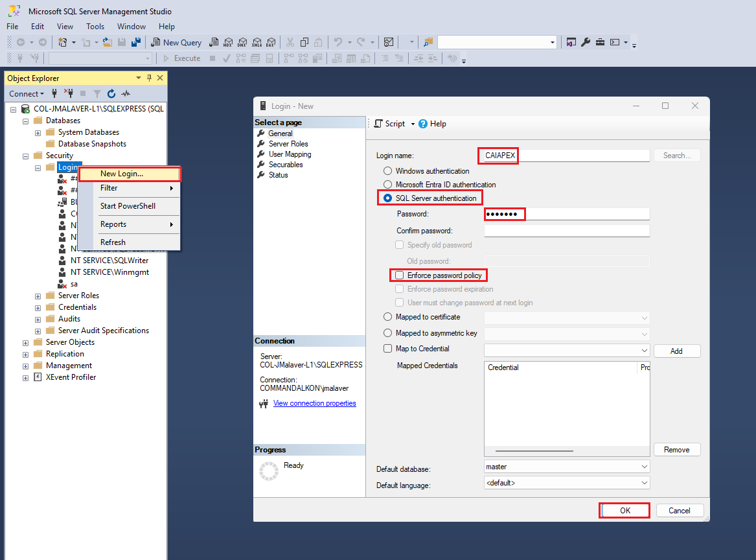This screenshot has width=756, height=560.
Task: Click the XMLA query icon
Action: [257, 42]
